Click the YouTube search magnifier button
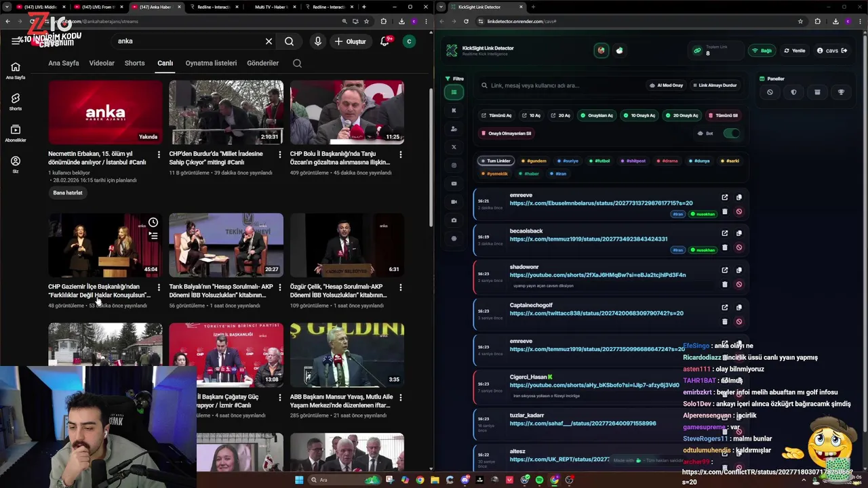The image size is (868, 488). point(290,41)
